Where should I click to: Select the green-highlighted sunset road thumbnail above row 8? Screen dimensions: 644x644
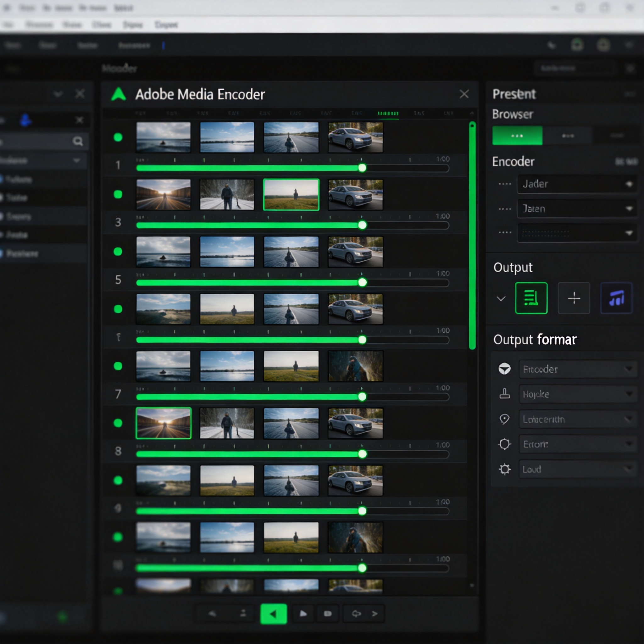pos(163,423)
